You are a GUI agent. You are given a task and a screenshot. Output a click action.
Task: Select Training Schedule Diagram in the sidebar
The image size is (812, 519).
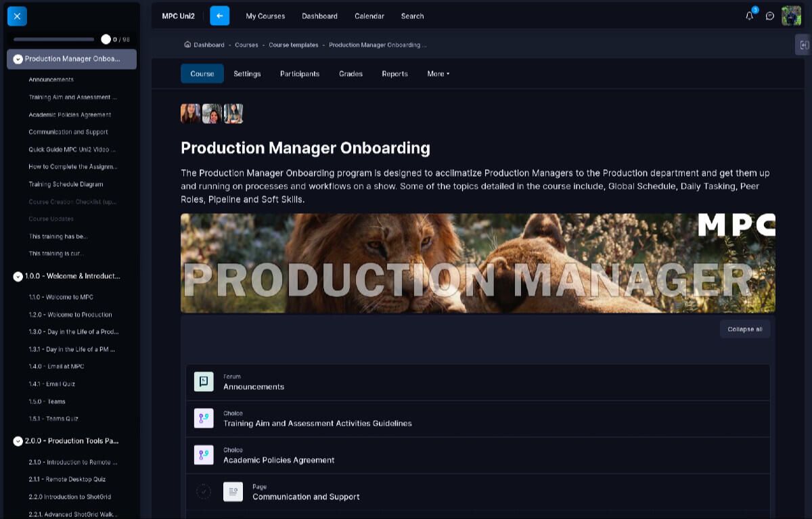(x=66, y=184)
